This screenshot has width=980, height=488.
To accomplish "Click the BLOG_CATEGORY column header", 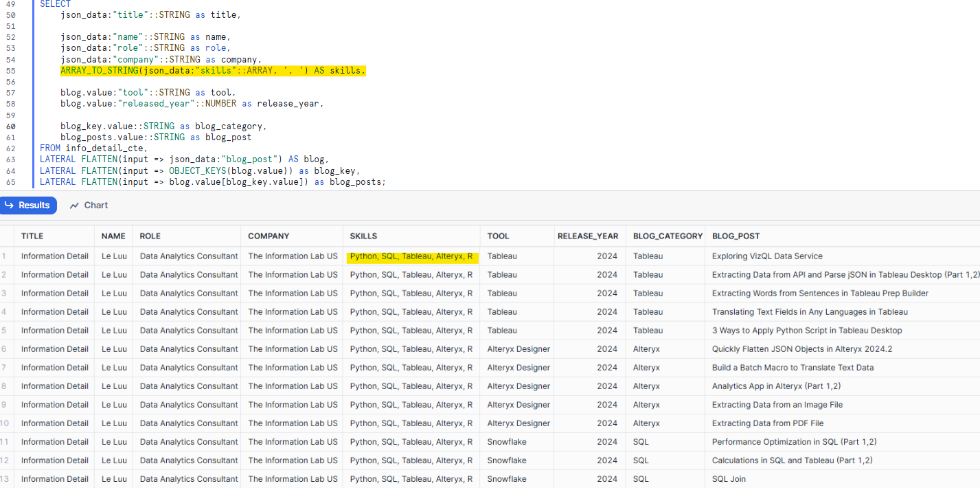I will click(668, 236).
